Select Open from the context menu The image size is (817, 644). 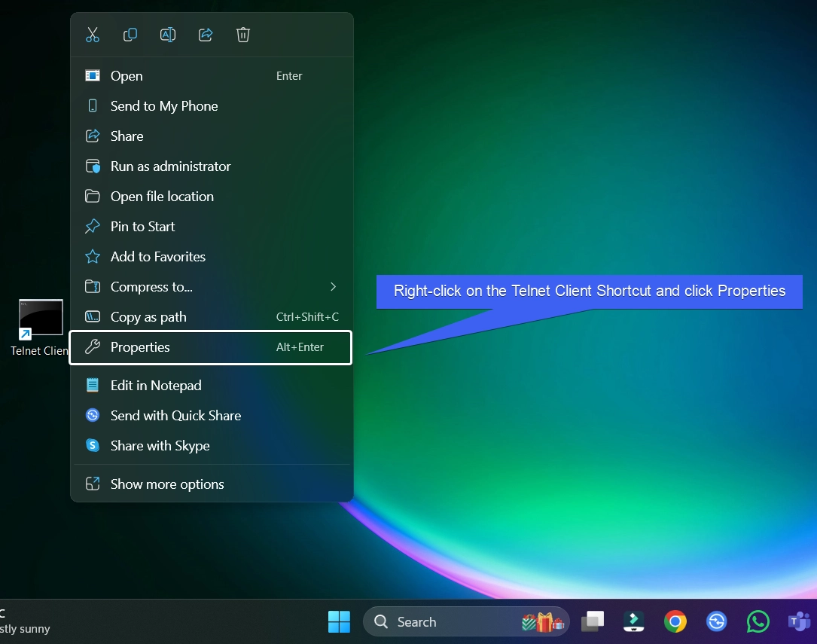[212, 76]
